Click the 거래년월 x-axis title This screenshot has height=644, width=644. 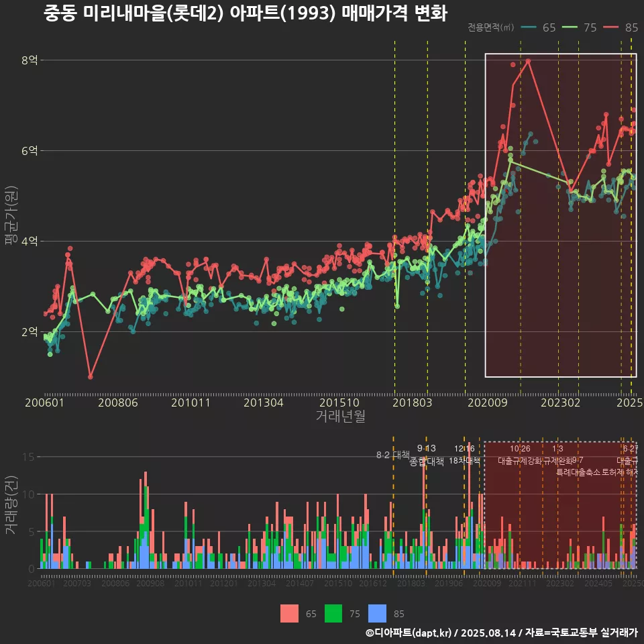[341, 416]
